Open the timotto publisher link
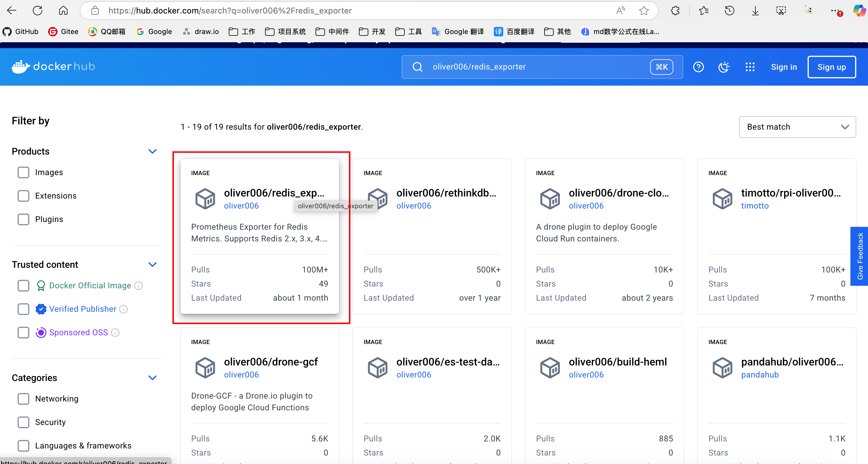This screenshot has width=868, height=464. [x=755, y=206]
